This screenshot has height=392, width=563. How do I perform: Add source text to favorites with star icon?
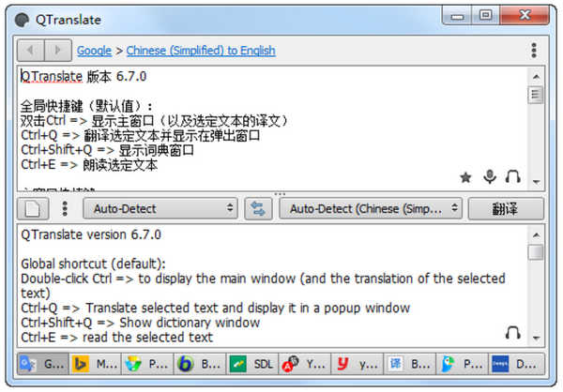(x=465, y=177)
